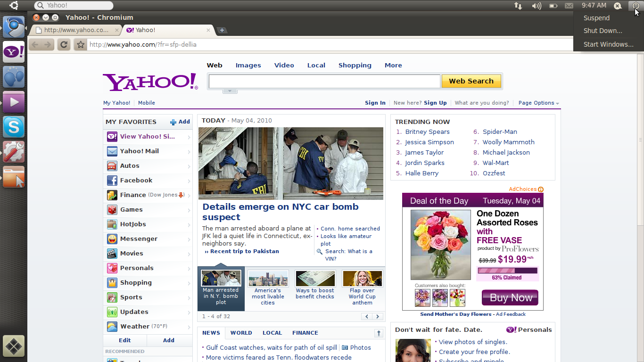Screen dimensions: 644x362
Task: Click the 63% Claimed progress bar
Action: pos(507,271)
